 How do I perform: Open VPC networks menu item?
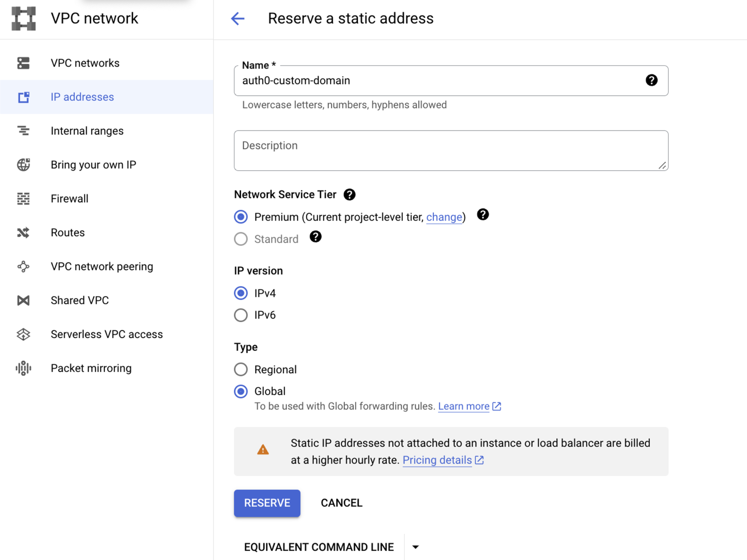coord(85,63)
